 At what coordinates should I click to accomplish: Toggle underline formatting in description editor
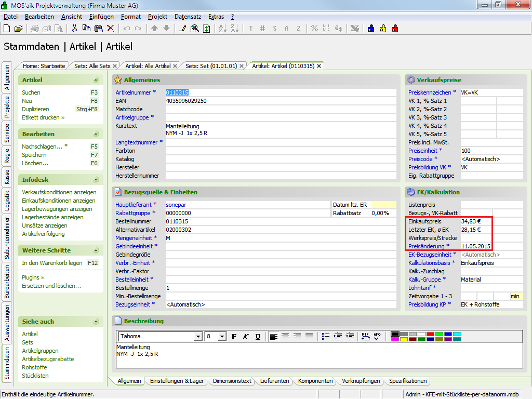click(258, 337)
